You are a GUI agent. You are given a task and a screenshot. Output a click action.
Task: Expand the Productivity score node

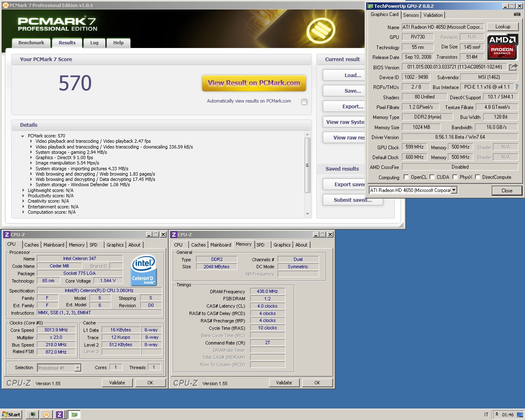click(x=23, y=196)
